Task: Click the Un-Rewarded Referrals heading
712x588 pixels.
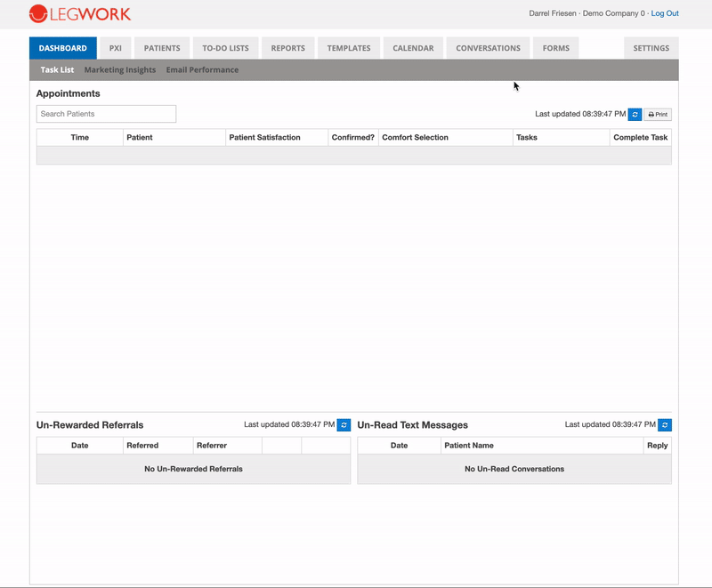Action: tap(90, 425)
